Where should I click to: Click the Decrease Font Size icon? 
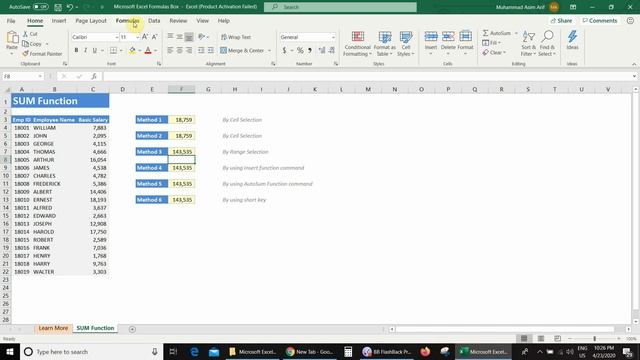click(x=155, y=37)
